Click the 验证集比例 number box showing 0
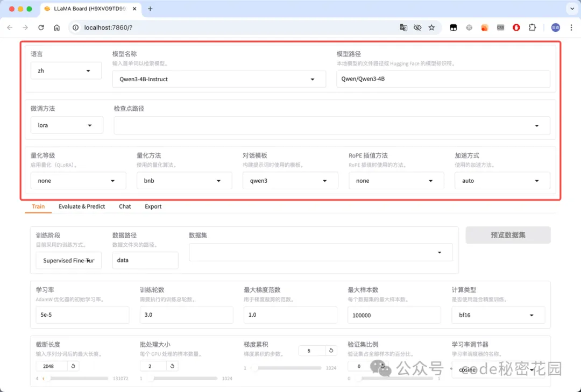 pyautogui.click(x=361, y=366)
